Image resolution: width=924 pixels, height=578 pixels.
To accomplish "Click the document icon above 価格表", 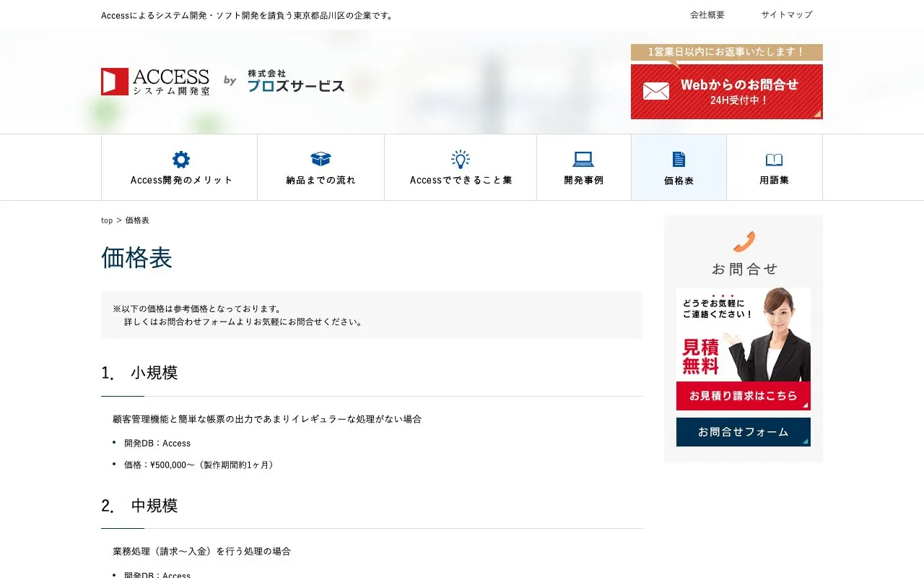I will [x=679, y=160].
